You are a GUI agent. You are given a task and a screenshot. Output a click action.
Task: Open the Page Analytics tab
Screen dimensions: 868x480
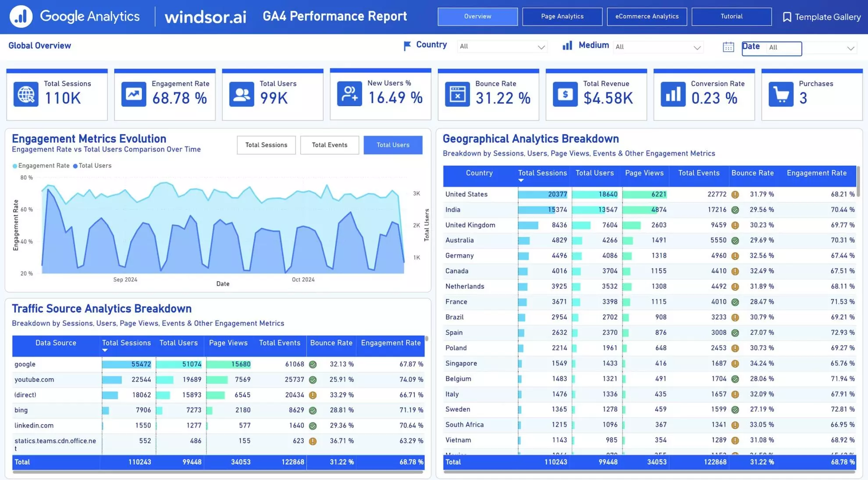(x=562, y=17)
